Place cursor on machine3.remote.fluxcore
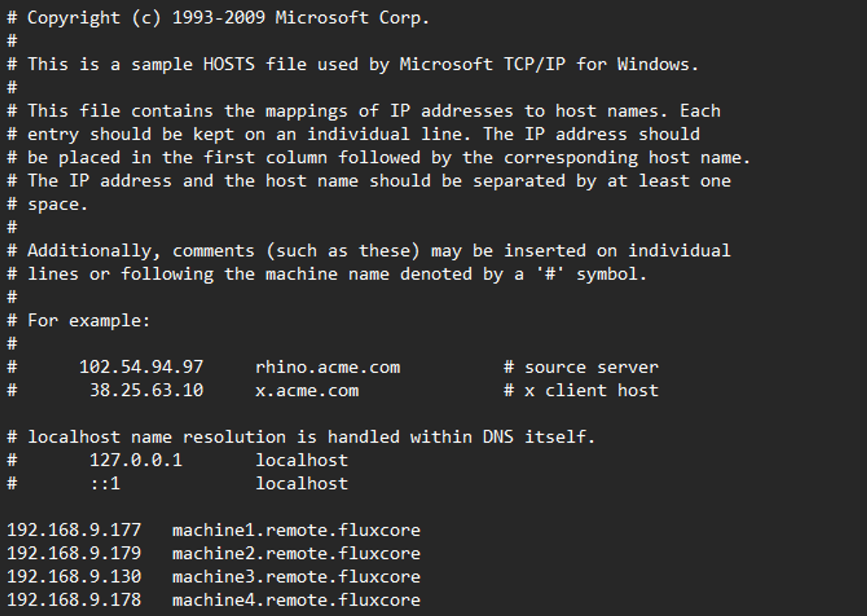The height and width of the screenshot is (616, 867). pyautogui.click(x=296, y=577)
